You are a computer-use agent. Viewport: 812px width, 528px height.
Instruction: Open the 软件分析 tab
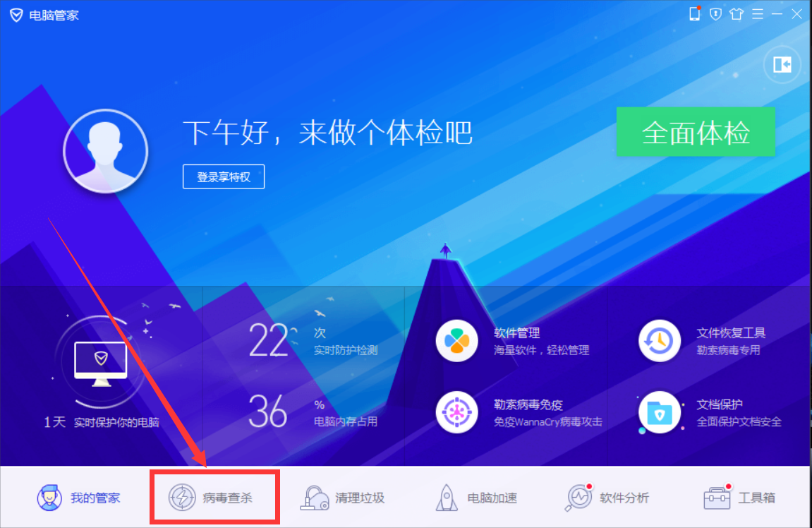(607, 498)
